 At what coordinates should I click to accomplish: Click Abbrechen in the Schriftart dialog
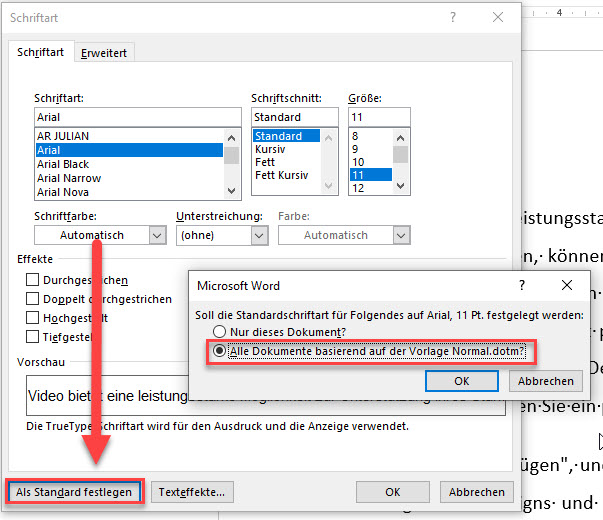[x=476, y=492]
